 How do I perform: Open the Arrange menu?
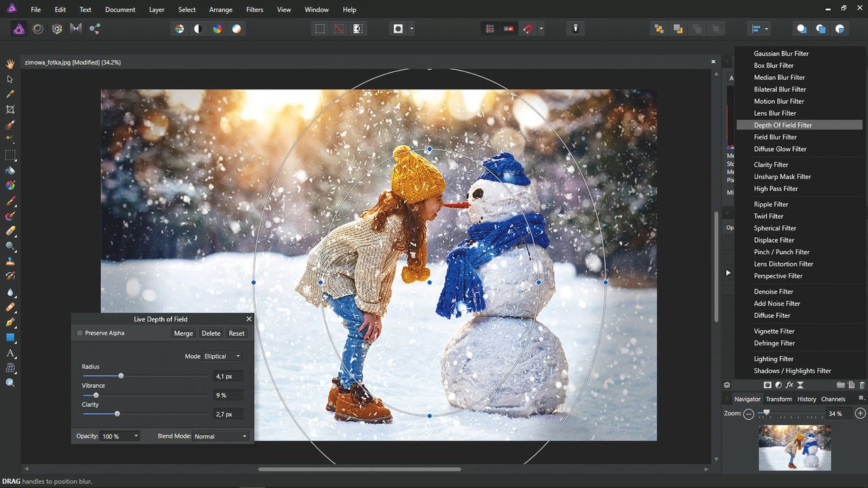click(x=220, y=9)
